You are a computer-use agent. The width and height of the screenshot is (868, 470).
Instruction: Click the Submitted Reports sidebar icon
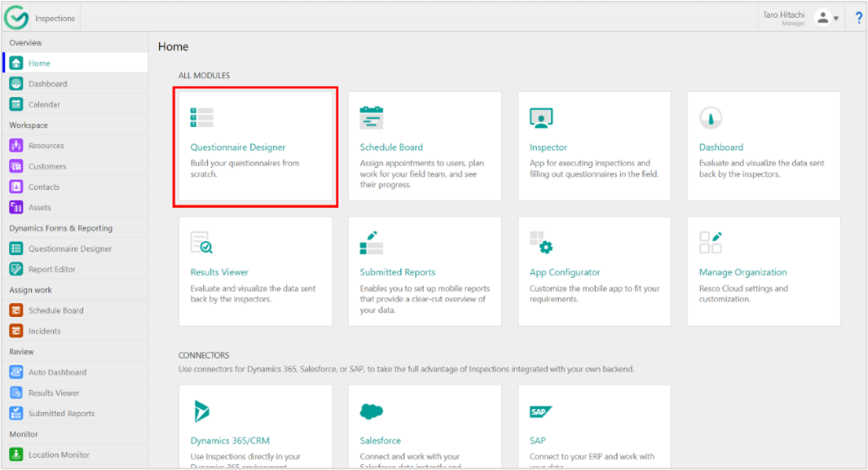(16, 413)
